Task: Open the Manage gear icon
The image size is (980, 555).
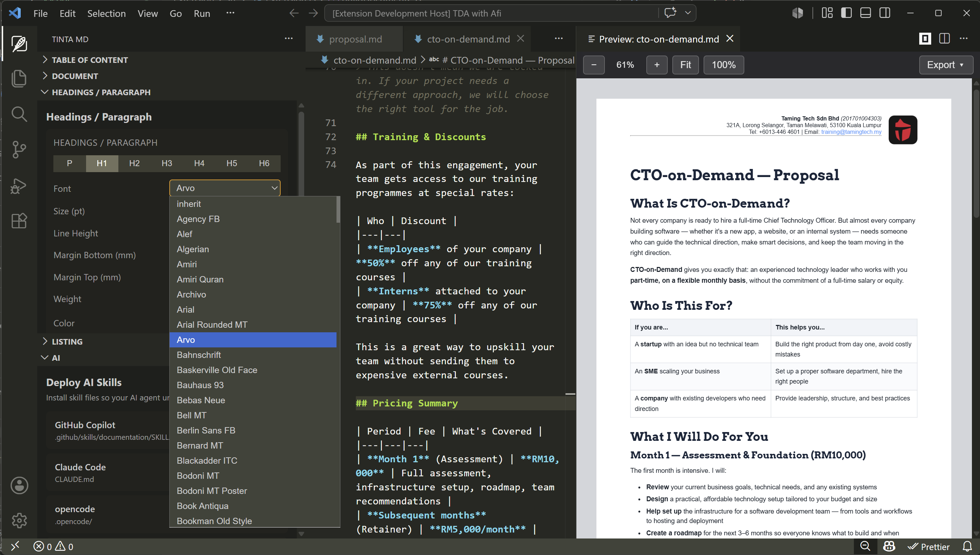Action: coord(19,520)
